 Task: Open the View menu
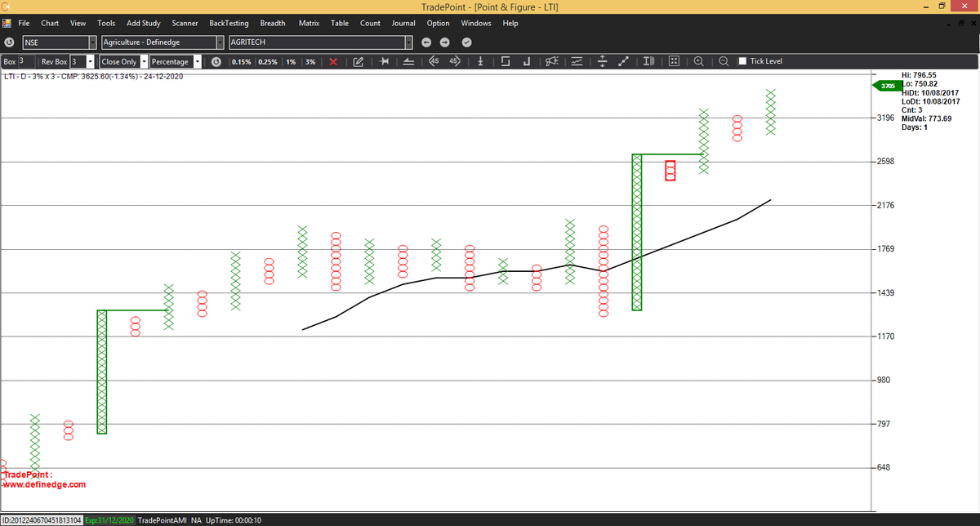tap(78, 23)
